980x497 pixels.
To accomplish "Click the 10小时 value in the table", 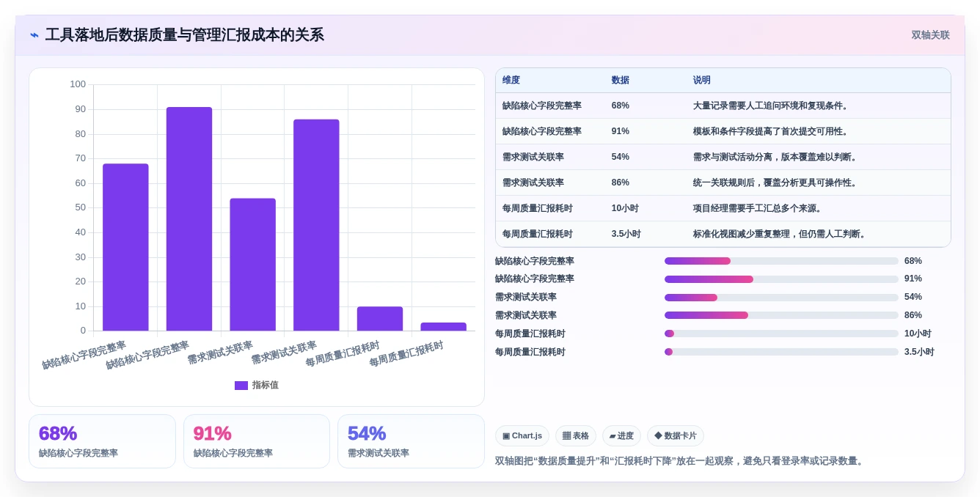I will pyautogui.click(x=625, y=208).
